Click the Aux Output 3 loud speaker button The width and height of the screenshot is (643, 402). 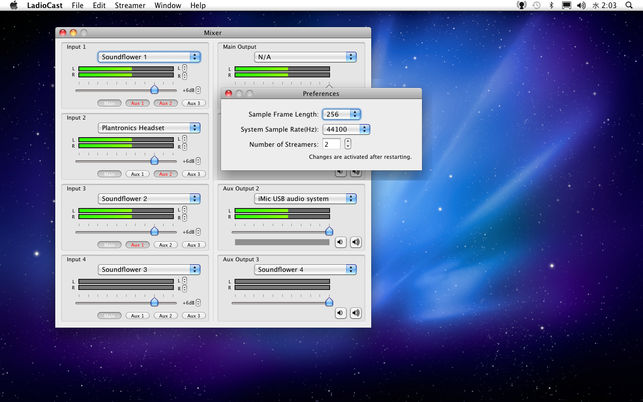pyautogui.click(x=356, y=313)
